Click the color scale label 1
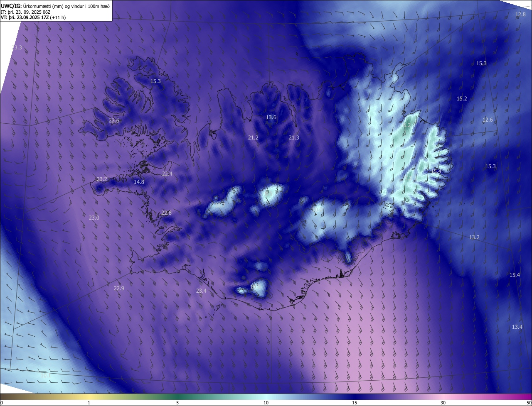This screenshot has width=532, height=406. click(89, 403)
